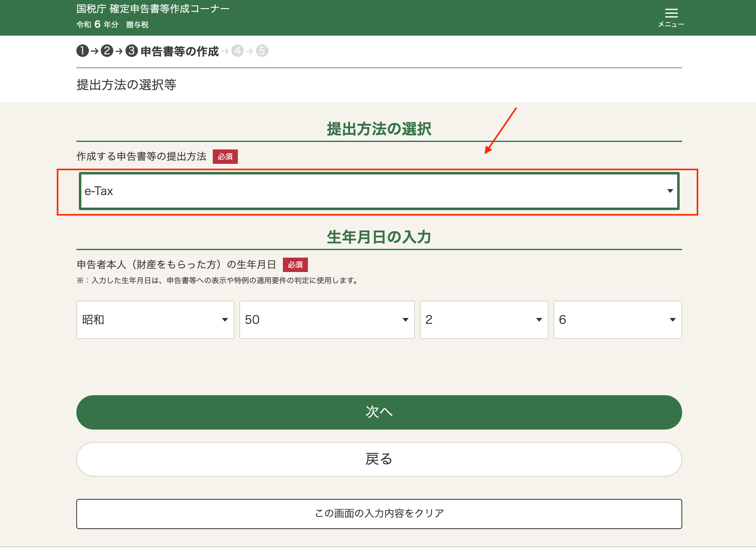This screenshot has height=549, width=756.
Task: Click 国税庁 確定申告書等作成コーナー header title
Action: point(153,9)
